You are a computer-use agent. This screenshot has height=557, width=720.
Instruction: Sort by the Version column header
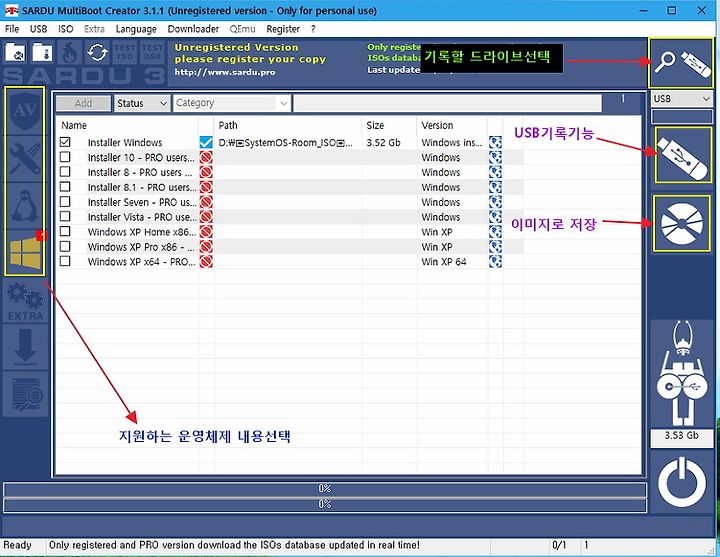[x=437, y=125]
